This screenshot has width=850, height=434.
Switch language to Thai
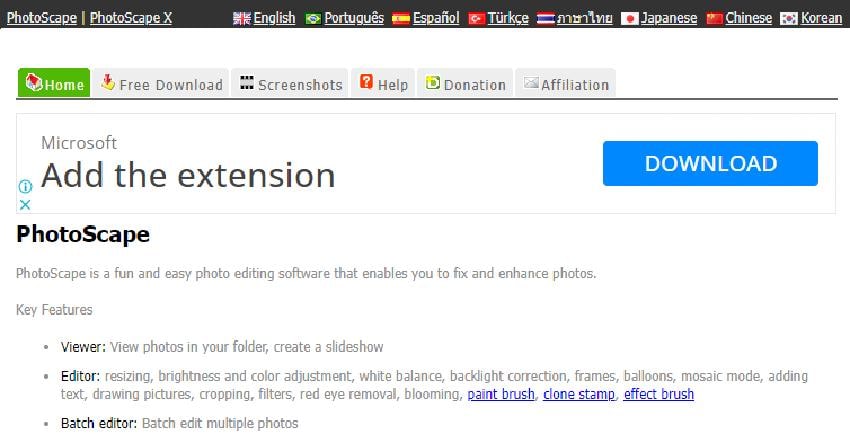(x=584, y=18)
